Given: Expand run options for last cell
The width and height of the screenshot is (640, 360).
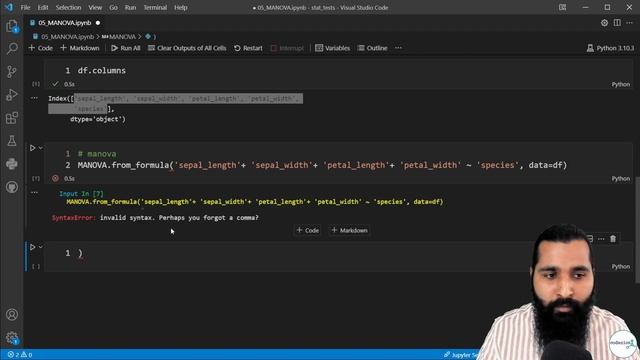Looking at the screenshot, I should pyautogui.click(x=41, y=247).
